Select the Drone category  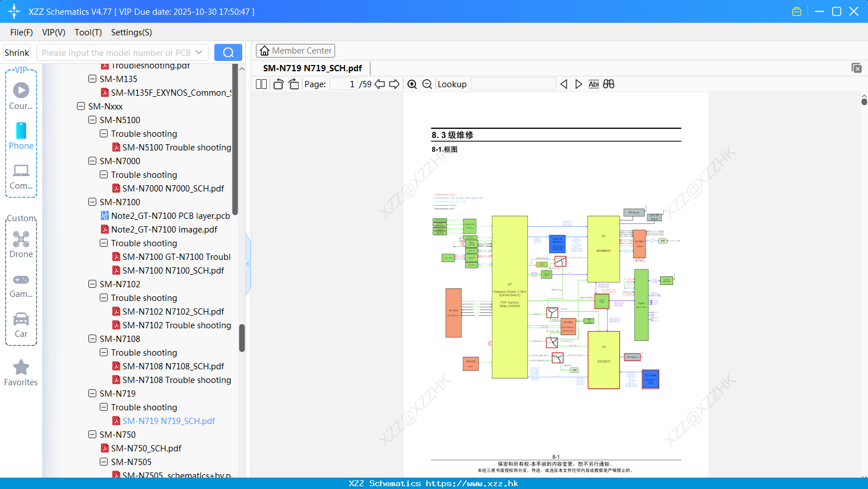click(21, 244)
